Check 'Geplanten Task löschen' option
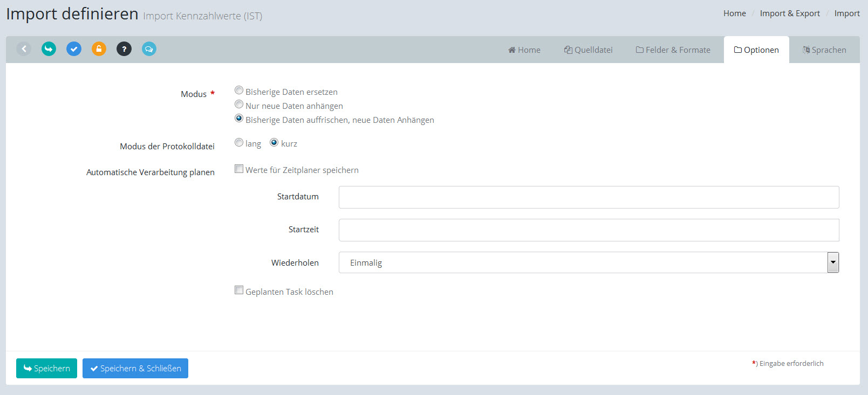Image resolution: width=868 pixels, height=395 pixels. tap(239, 290)
